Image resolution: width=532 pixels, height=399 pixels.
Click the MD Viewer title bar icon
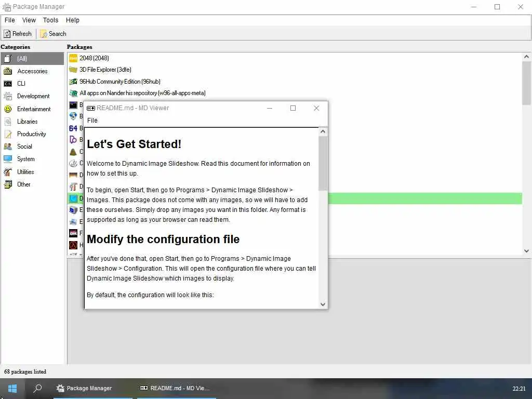[x=90, y=108]
